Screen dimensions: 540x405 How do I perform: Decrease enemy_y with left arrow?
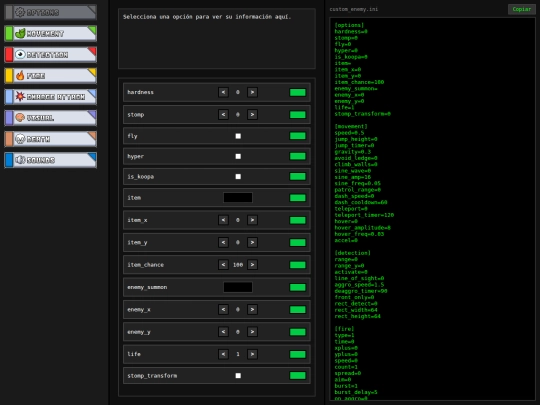(x=223, y=332)
